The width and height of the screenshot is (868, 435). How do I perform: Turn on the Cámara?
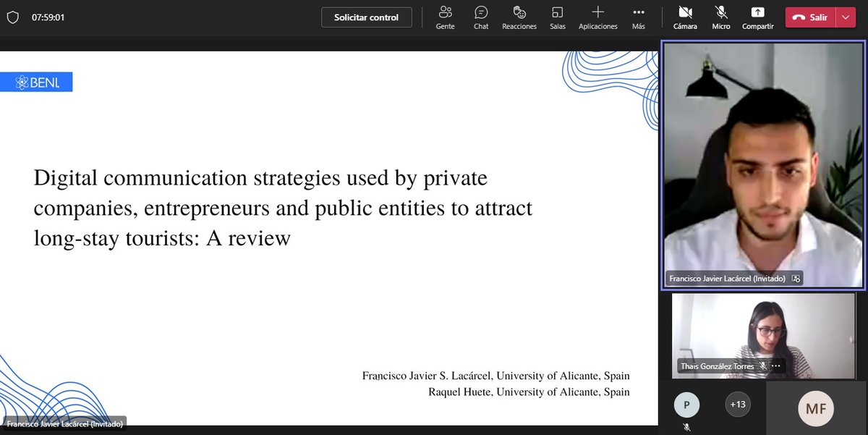click(685, 17)
